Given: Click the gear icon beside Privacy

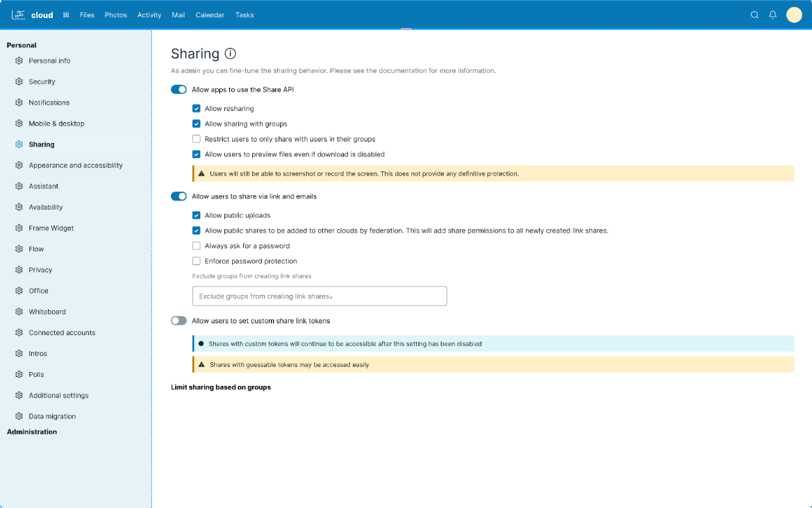Looking at the screenshot, I should [19, 270].
